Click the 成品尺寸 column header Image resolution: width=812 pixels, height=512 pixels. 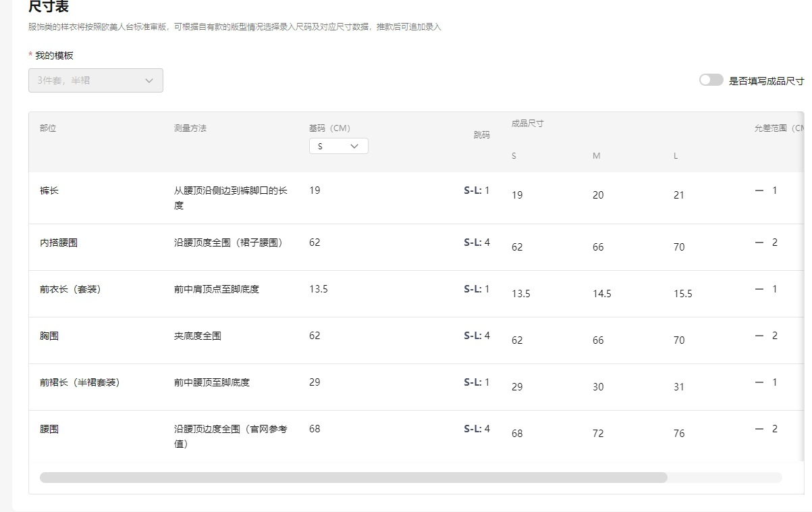[x=527, y=124]
